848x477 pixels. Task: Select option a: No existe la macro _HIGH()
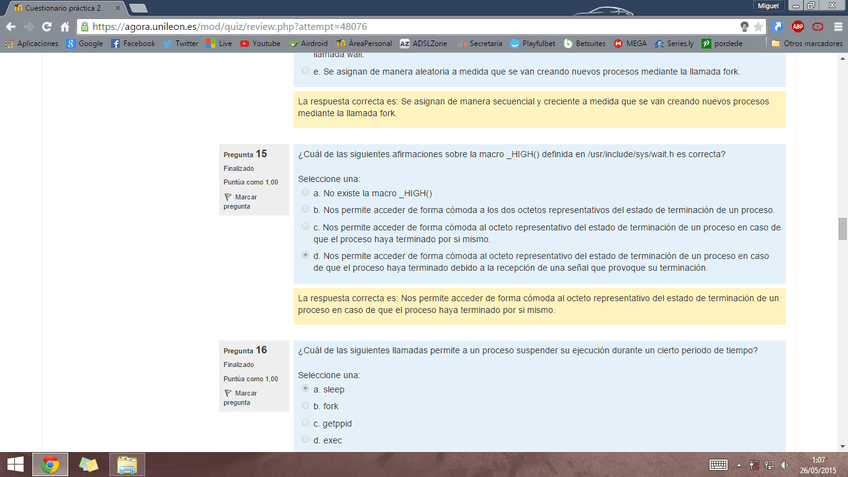point(306,193)
